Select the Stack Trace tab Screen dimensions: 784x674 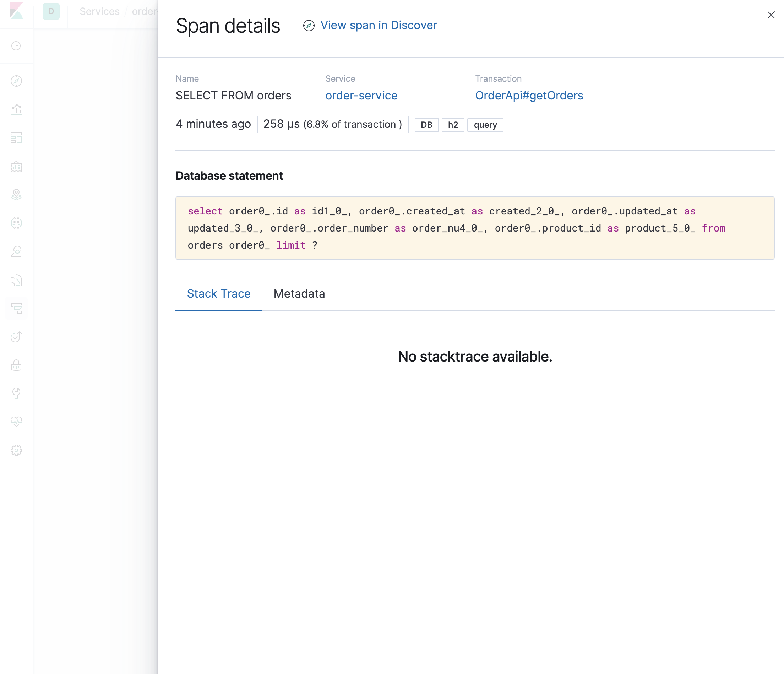(219, 294)
